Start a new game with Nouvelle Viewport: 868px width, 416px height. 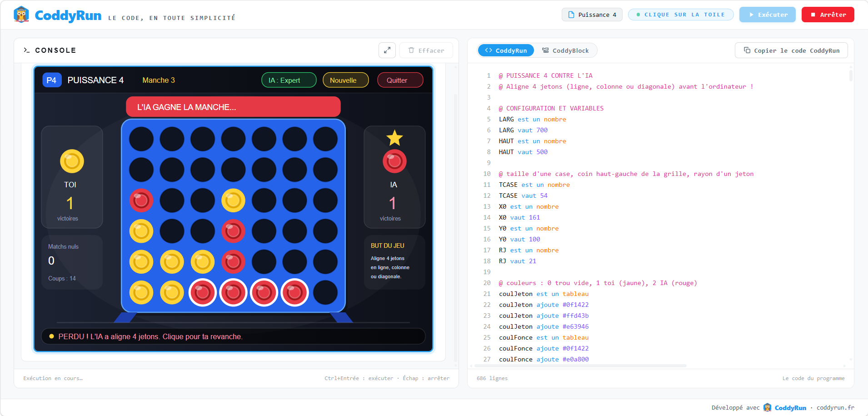coord(345,80)
